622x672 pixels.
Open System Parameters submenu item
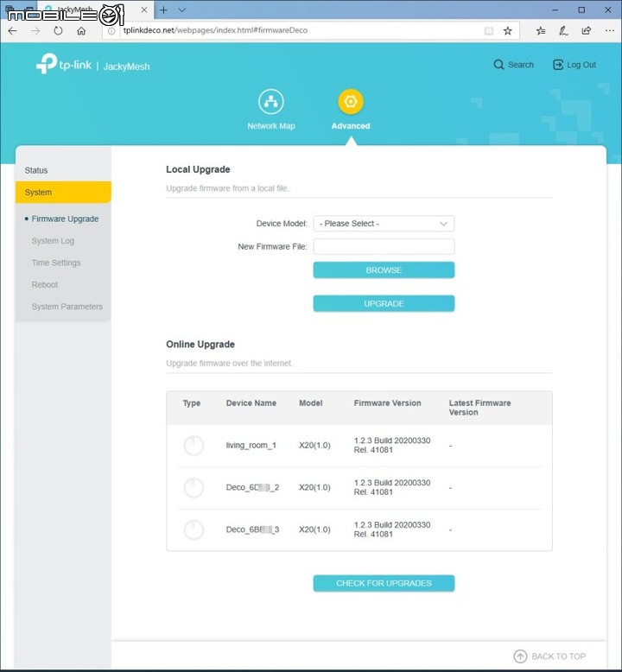67,307
